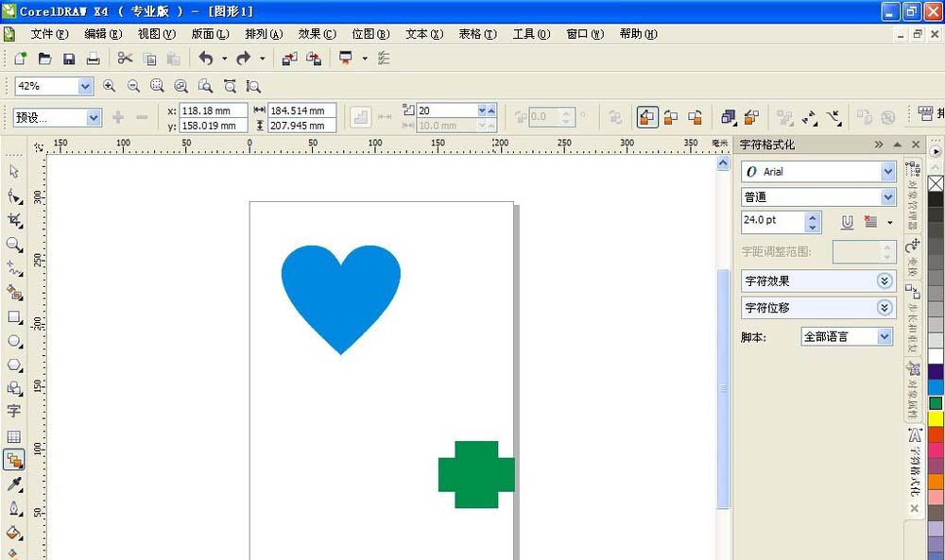Undo the last action arrow

click(206, 59)
